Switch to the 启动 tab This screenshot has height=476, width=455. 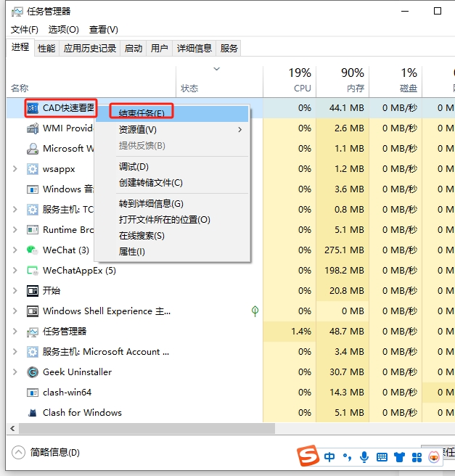(x=134, y=49)
